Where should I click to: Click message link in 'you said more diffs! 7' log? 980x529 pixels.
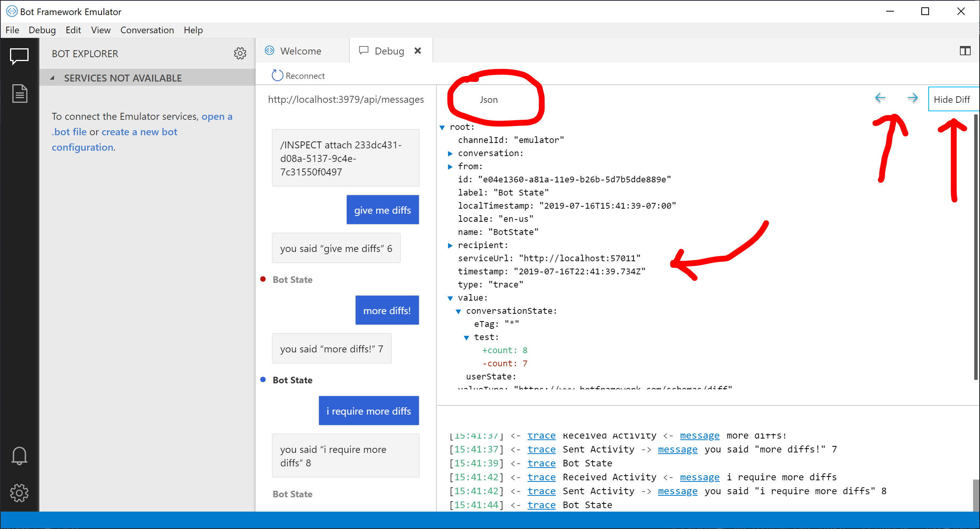click(677, 449)
